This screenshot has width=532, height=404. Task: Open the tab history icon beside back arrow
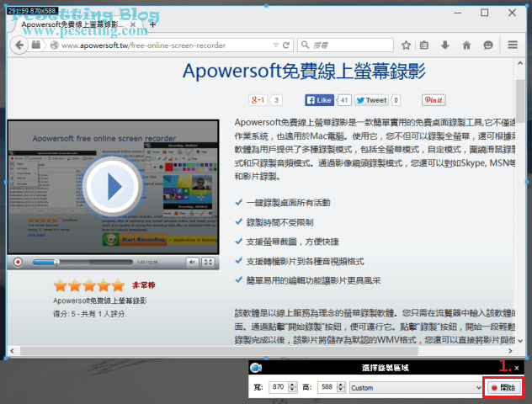(x=36, y=45)
